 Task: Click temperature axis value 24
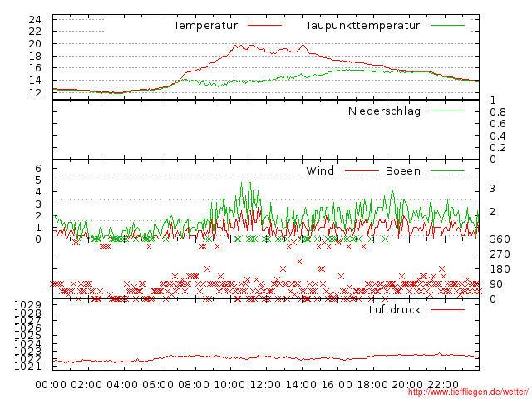[35, 20]
